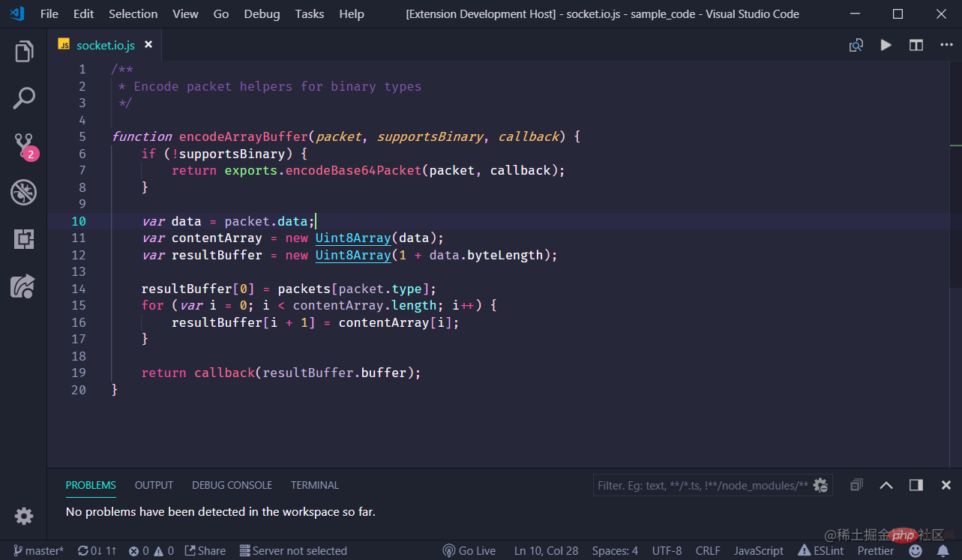This screenshot has width=962, height=560.
Task: Split the editor using the split icon
Action: click(916, 45)
